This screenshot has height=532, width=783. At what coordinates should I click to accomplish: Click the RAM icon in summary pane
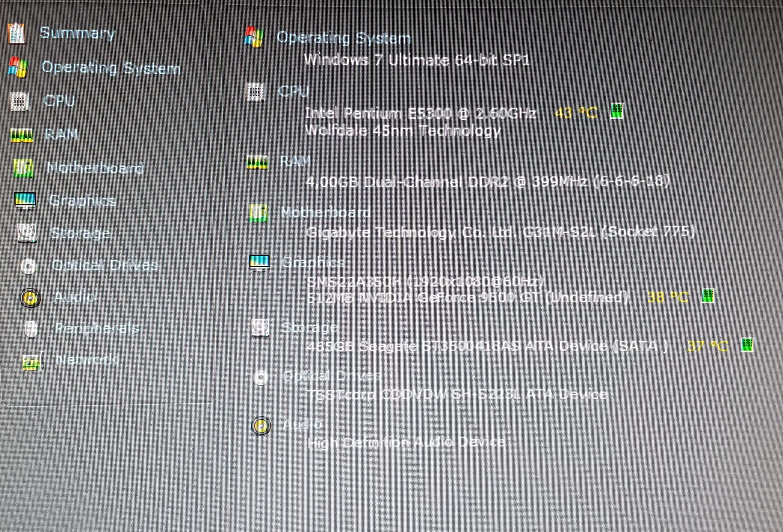coord(258,162)
